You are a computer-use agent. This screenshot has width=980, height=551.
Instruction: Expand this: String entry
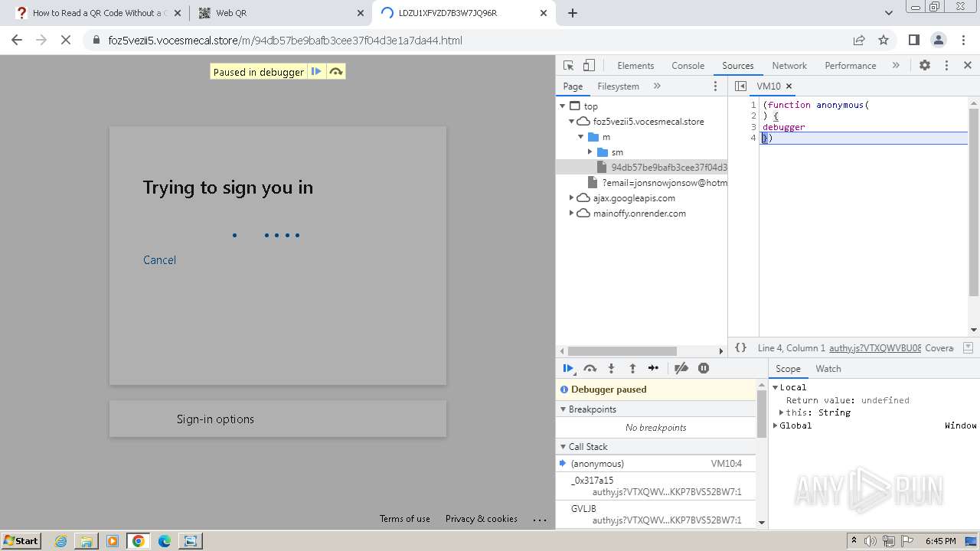point(782,412)
